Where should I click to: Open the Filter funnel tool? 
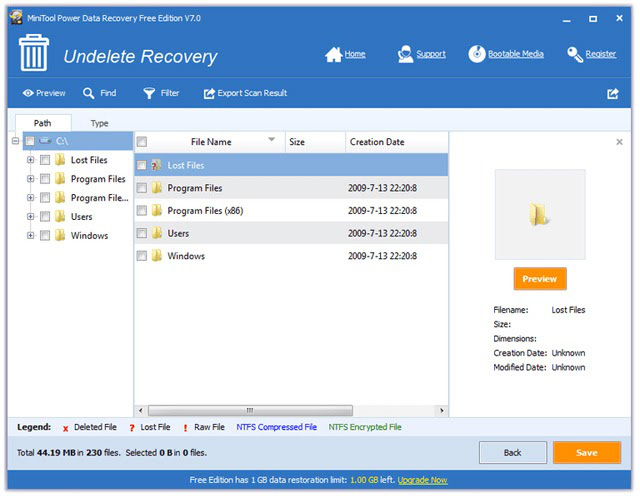pos(149,93)
